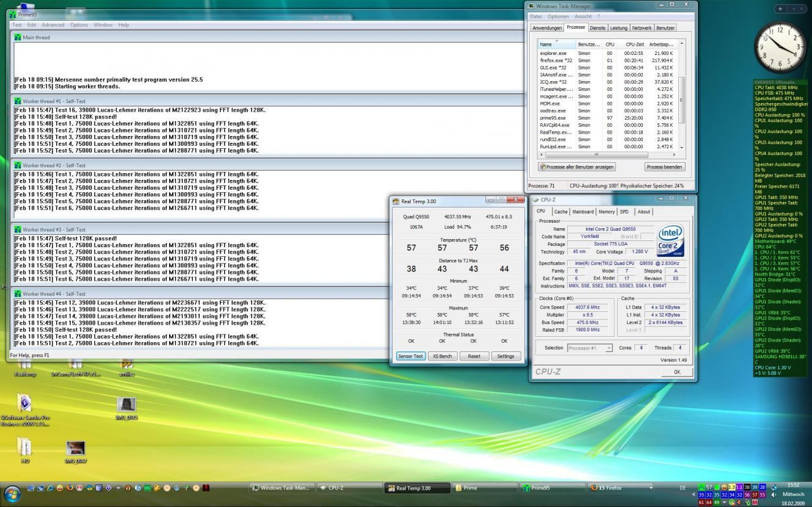Open the Help menu in Prime95
The width and height of the screenshot is (812, 507).
(123, 25)
